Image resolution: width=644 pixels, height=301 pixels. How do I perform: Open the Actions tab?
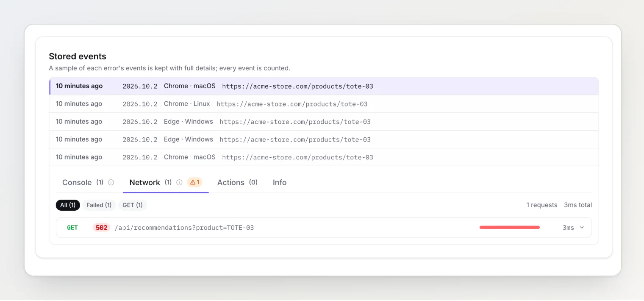237,182
